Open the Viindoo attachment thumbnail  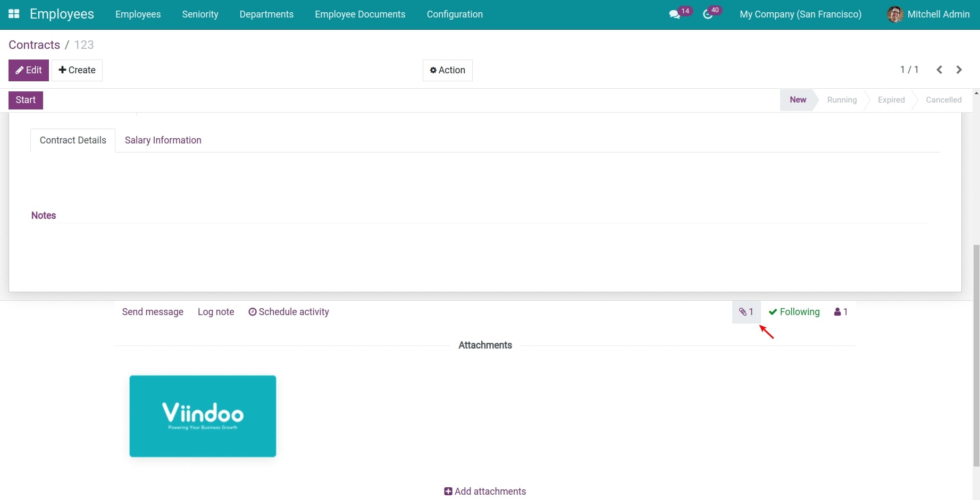click(203, 416)
